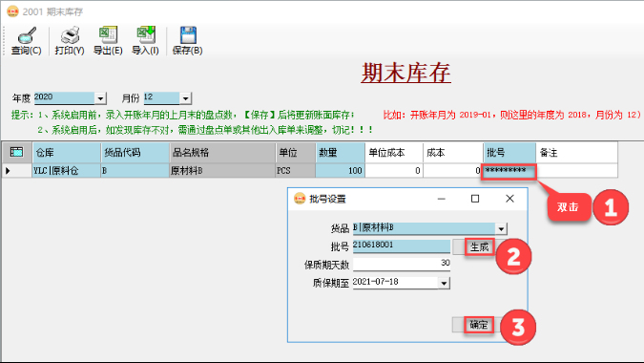Viewport: 644px width, 363px height.
Task: Expand the 质保期至 date dropdown
Action: pyautogui.click(x=444, y=284)
